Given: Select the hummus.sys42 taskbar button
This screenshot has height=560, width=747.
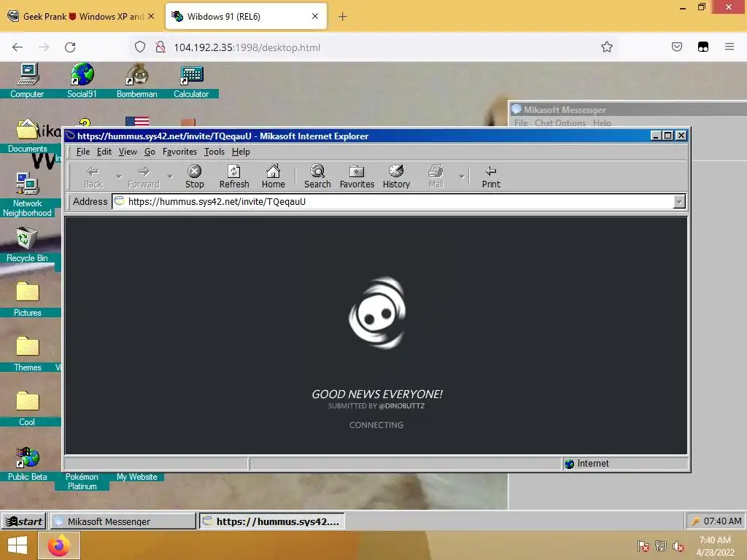Looking at the screenshot, I should pos(271,521).
